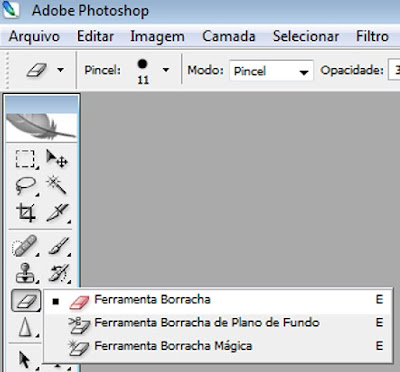This screenshot has width=400, height=372.
Task: Select the Crop tool
Action: [26, 212]
